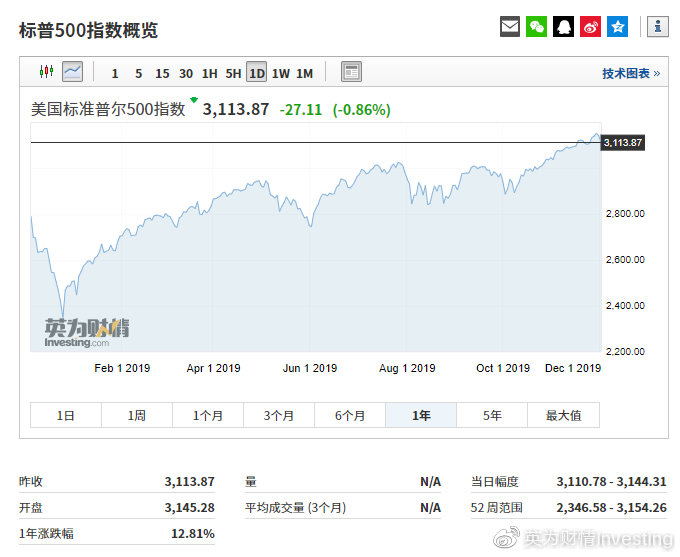This screenshot has width=680, height=557.
Task: Switch range to 3个月 tab
Action: coord(279,415)
